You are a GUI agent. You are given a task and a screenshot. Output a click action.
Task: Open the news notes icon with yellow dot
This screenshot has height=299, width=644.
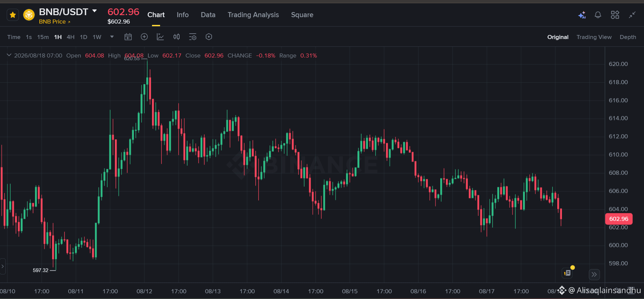click(x=568, y=273)
